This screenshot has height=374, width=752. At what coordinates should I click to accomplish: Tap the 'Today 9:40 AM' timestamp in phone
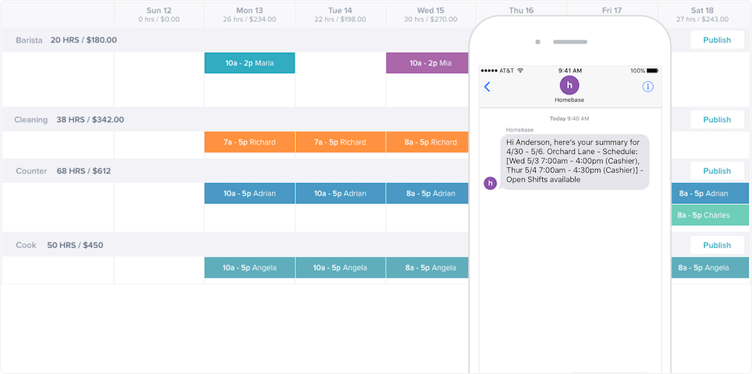(x=569, y=118)
